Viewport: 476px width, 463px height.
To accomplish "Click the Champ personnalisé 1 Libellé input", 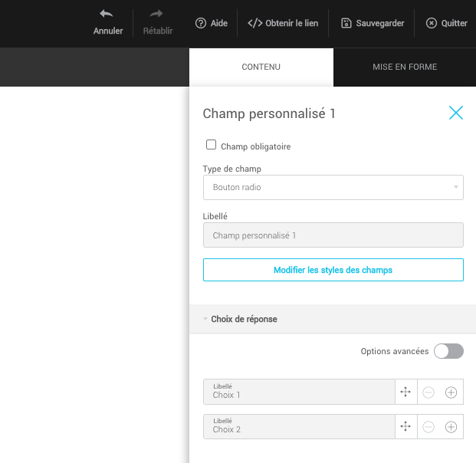I will [x=333, y=235].
